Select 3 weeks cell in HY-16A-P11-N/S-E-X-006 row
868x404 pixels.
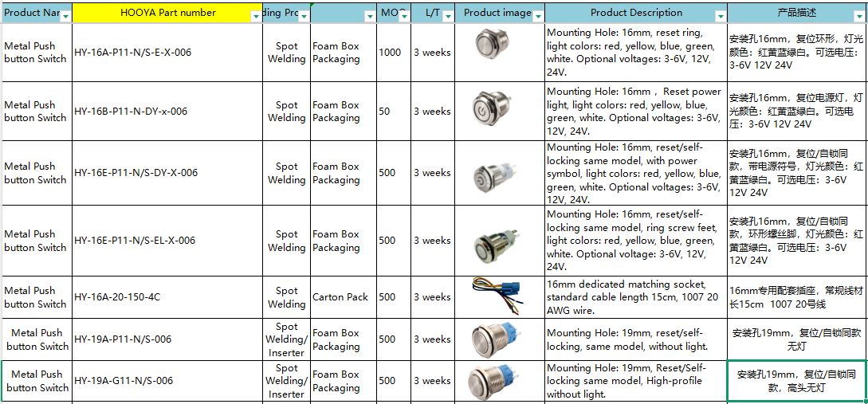click(432, 53)
